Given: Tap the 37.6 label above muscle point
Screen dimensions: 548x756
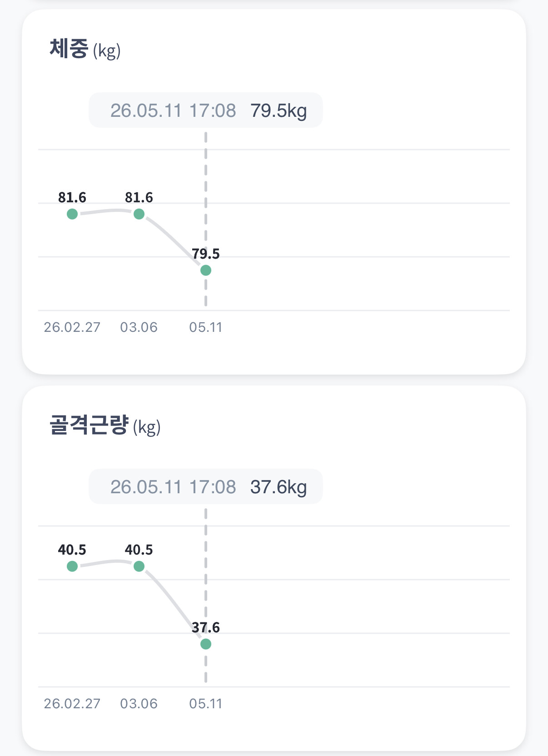Looking at the screenshot, I should coord(206,628).
